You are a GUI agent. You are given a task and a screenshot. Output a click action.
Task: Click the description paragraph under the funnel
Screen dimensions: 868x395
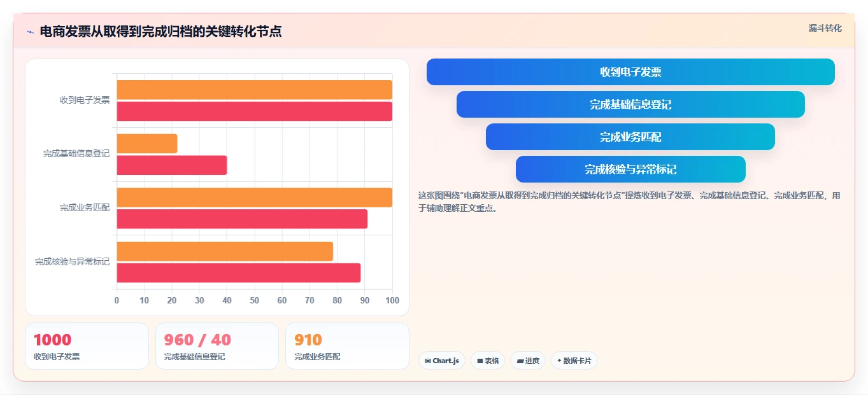(629, 202)
